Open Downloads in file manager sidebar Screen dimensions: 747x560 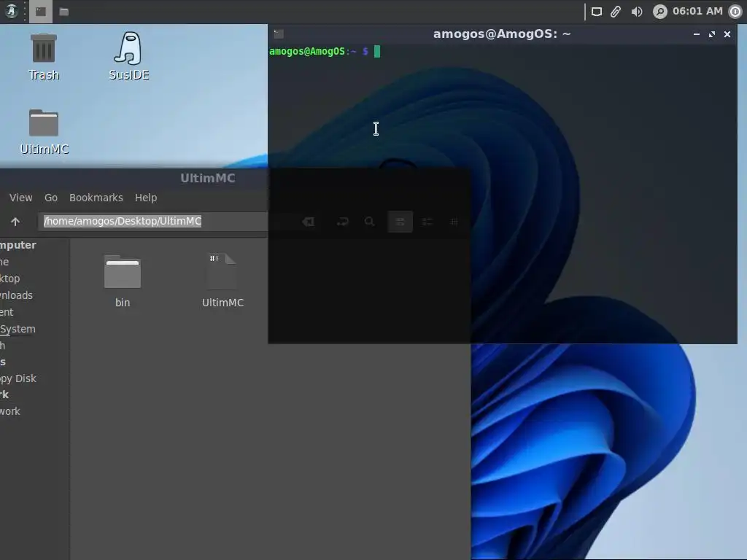click(17, 295)
